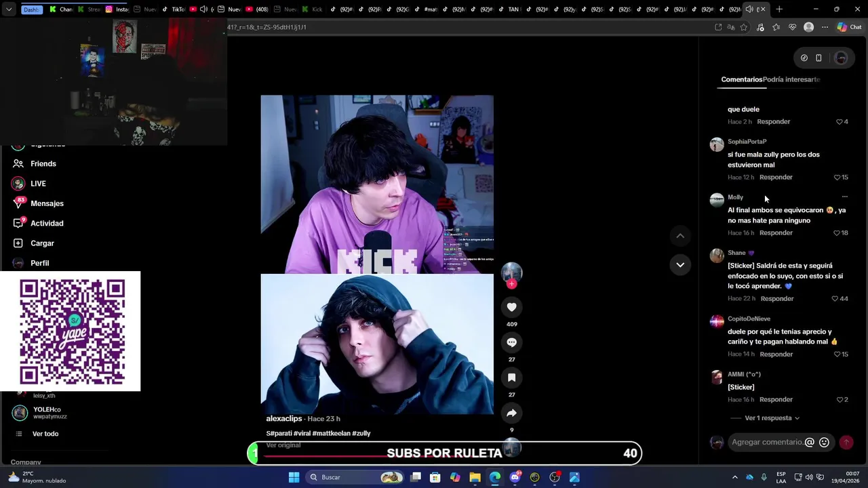
Task: Open the weather widget on the taskbar
Action: (37, 477)
